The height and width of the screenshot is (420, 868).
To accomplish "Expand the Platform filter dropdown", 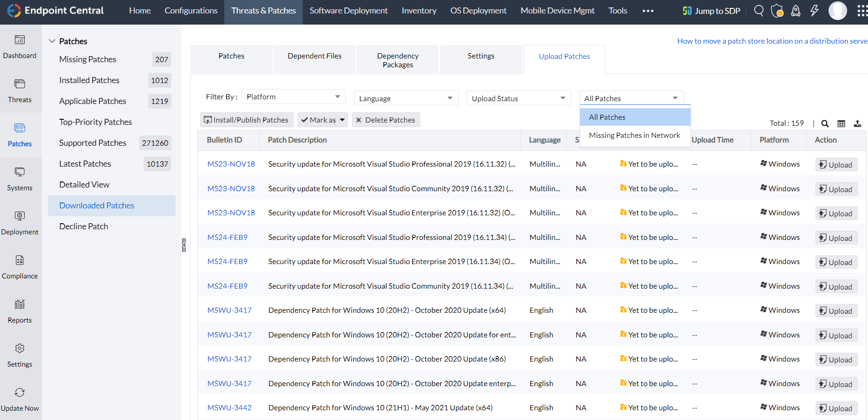I will tap(294, 97).
